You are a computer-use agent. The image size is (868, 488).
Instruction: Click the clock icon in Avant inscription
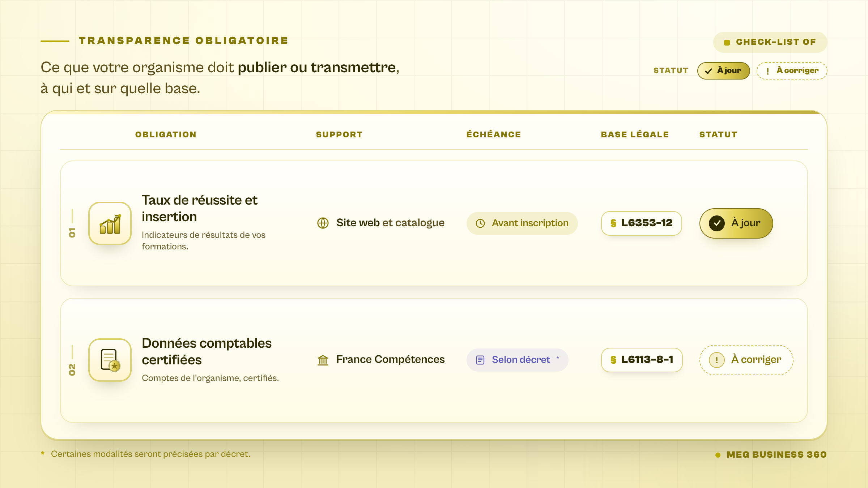[x=480, y=223]
